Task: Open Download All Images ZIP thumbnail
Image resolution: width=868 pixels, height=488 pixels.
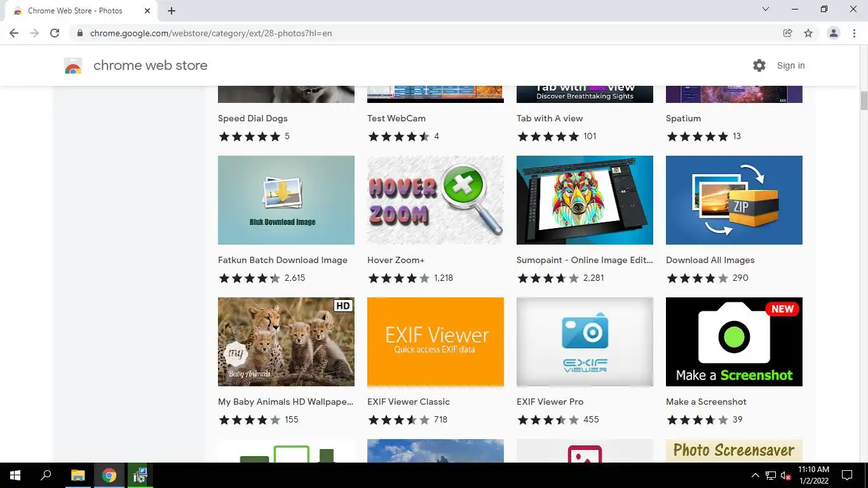Action: click(x=734, y=200)
